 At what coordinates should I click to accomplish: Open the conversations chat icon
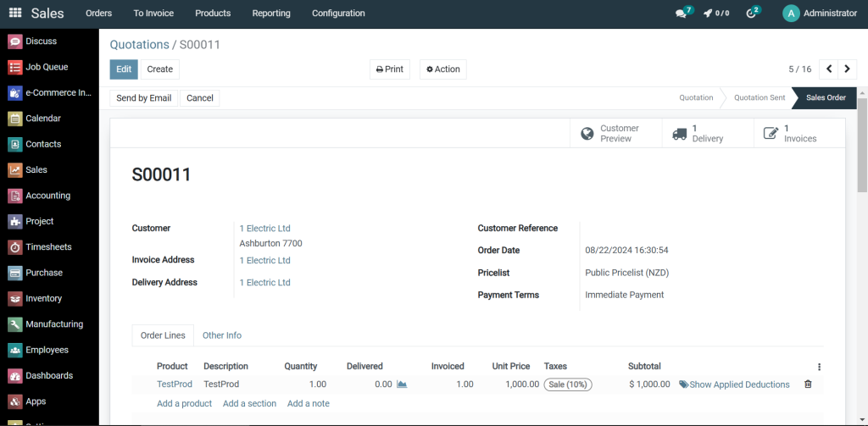coord(681,14)
